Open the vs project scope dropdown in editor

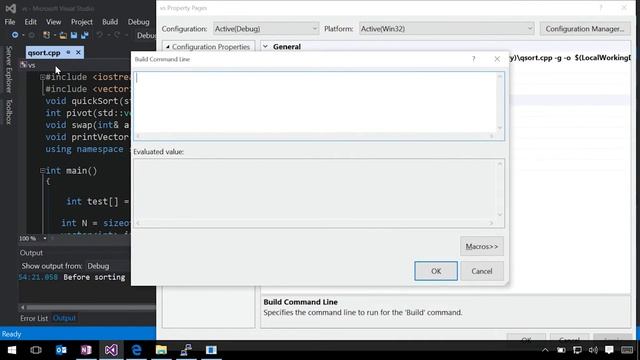pos(76,65)
